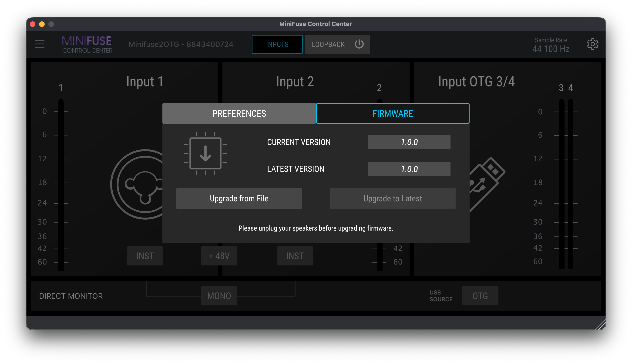
Task: Enable +48V phantom power
Action: pyautogui.click(x=219, y=256)
